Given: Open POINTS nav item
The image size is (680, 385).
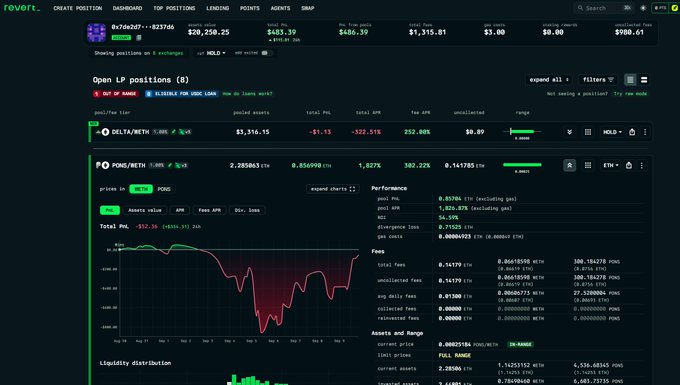Looking at the screenshot, I should pos(250,8).
